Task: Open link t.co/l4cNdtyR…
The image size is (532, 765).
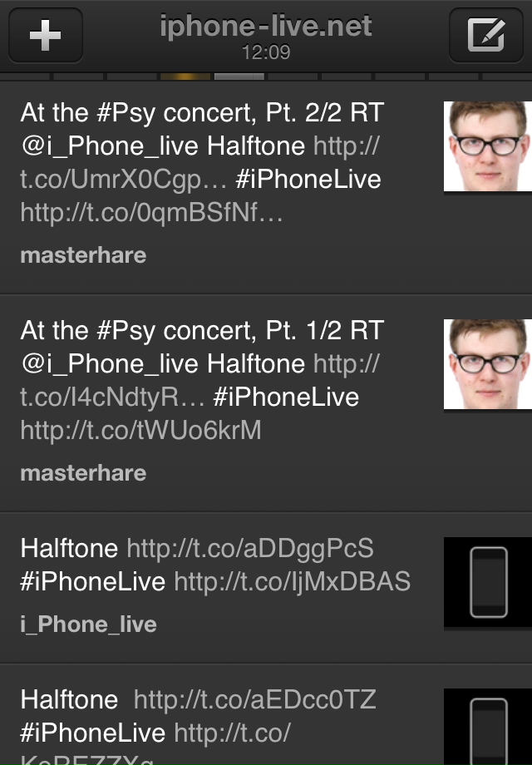Action: 112,397
